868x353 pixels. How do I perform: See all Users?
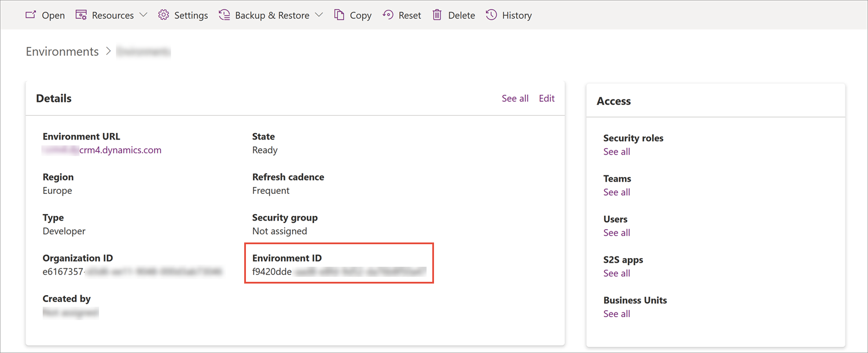[x=616, y=233]
